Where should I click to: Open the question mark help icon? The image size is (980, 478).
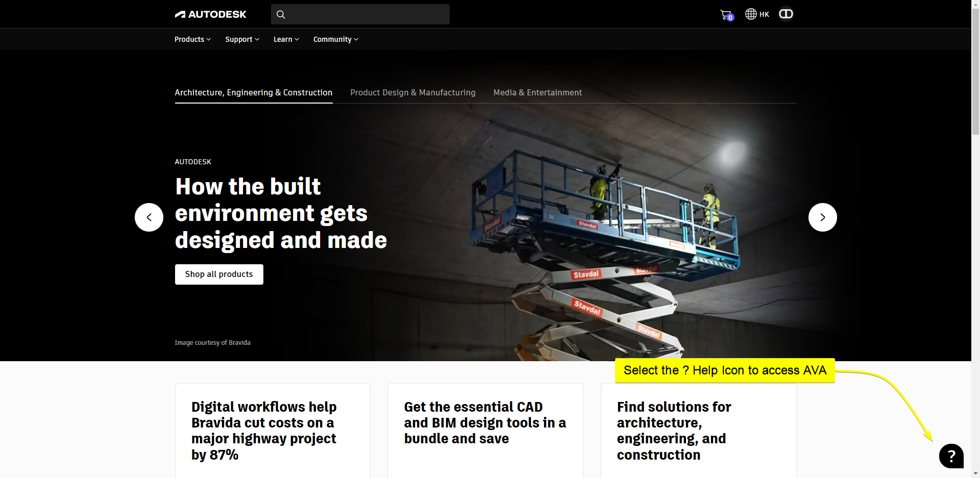pos(951,456)
